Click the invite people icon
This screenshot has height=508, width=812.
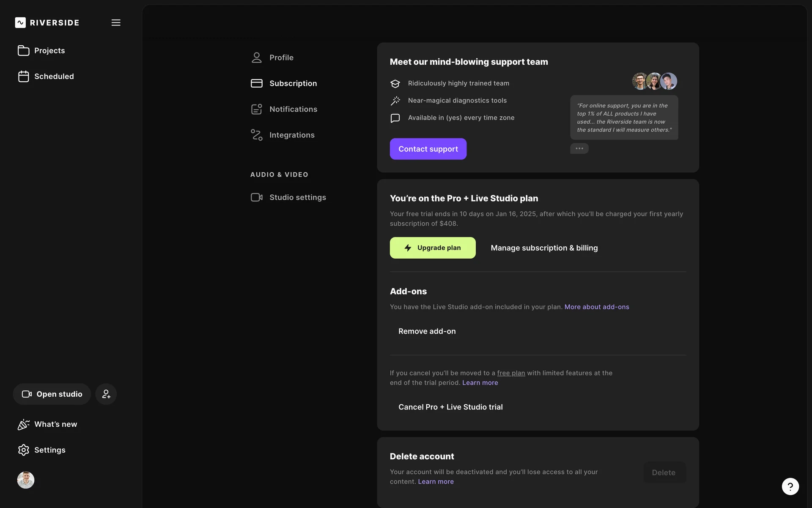106,394
